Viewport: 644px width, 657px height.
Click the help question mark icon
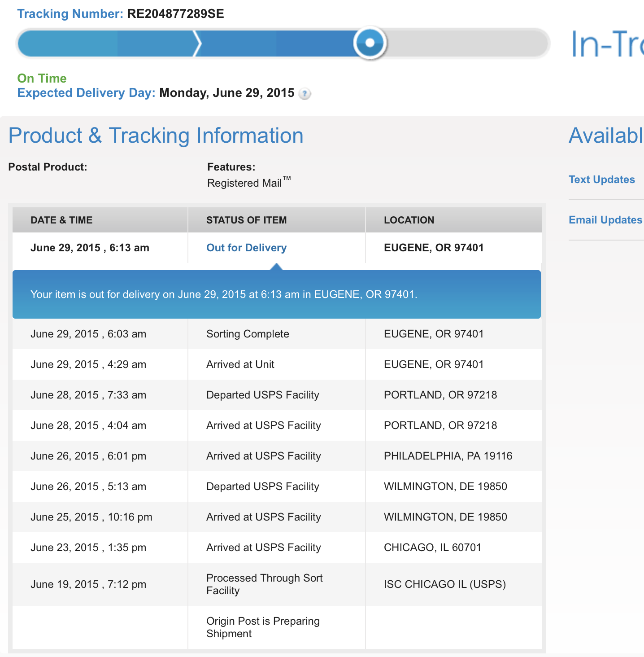click(x=305, y=94)
